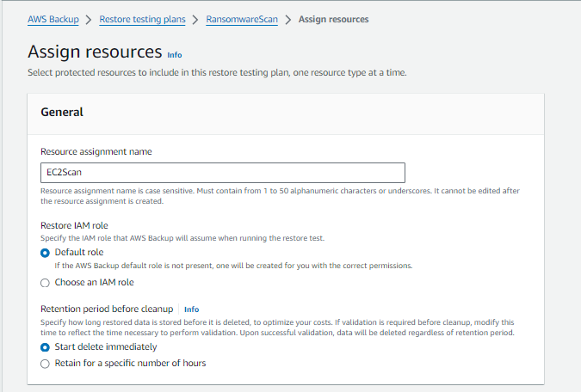Image resolution: width=581 pixels, height=392 pixels.
Task: Click the Restore IAM role label
Action: pyautogui.click(x=74, y=226)
